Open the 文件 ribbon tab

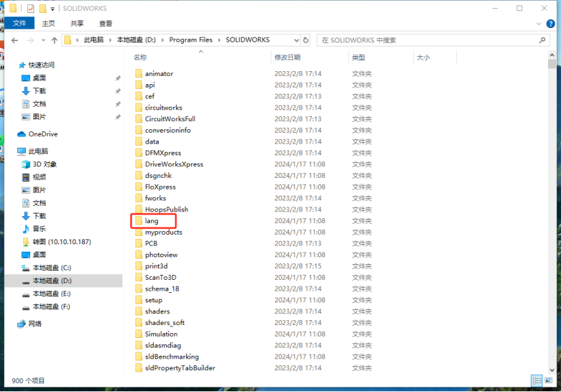point(19,23)
